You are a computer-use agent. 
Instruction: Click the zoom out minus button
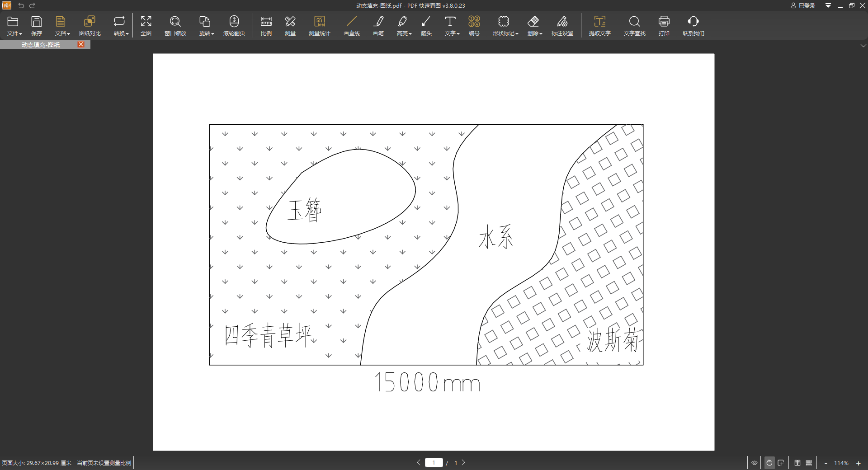point(826,463)
